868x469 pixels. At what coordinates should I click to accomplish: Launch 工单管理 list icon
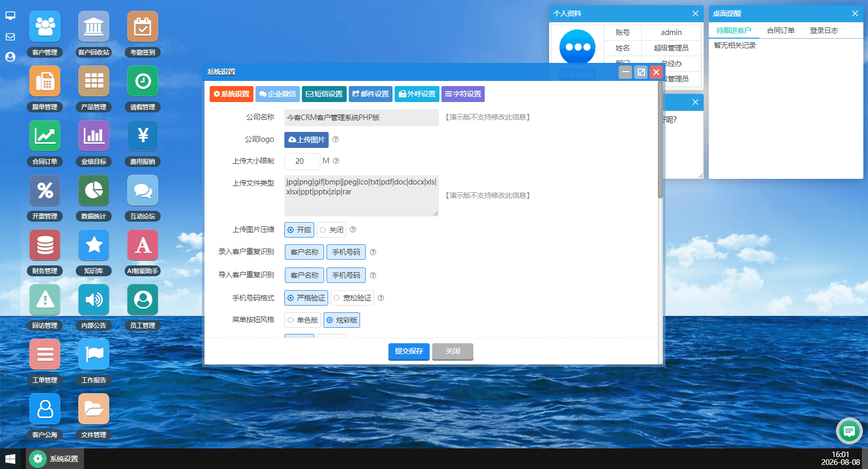(x=45, y=355)
